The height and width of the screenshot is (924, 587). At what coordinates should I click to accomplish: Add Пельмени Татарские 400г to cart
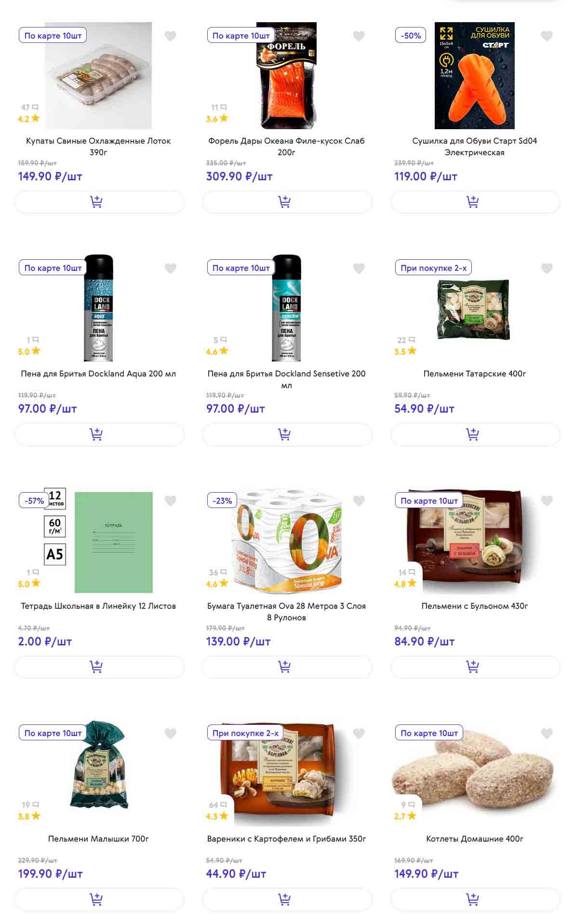475,434
